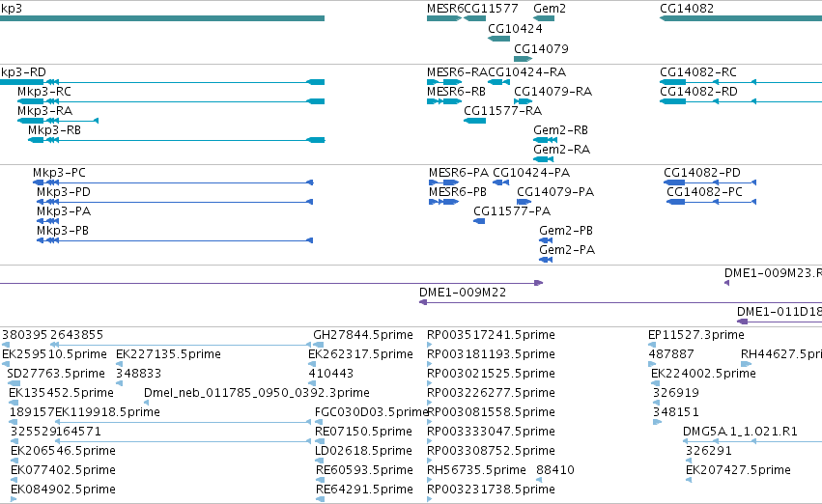
Task: Click the Mkp3-RA transcript label
Action: click(x=44, y=111)
